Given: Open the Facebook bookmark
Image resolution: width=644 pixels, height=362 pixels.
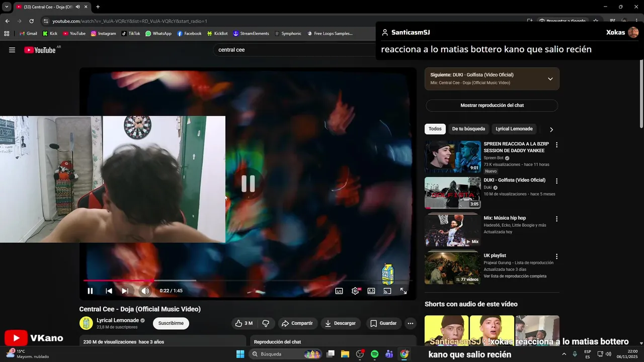Looking at the screenshot, I should [x=189, y=34].
